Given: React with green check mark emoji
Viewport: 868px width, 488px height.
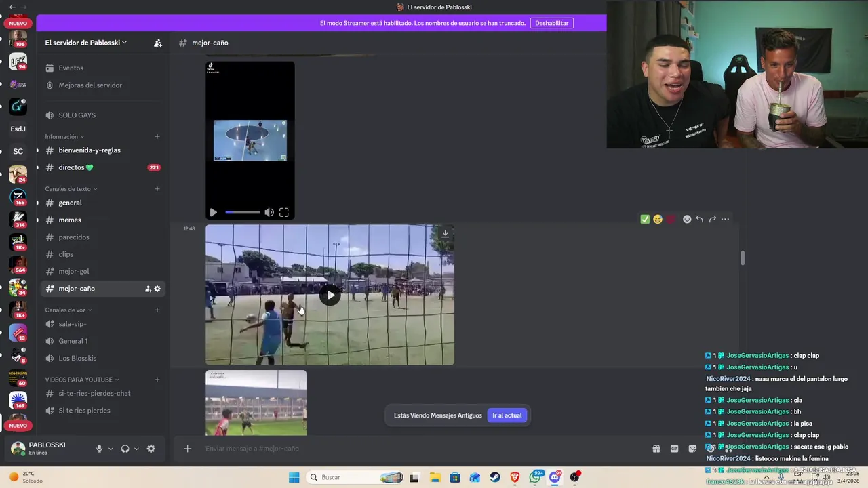Looking at the screenshot, I should pyautogui.click(x=645, y=219).
